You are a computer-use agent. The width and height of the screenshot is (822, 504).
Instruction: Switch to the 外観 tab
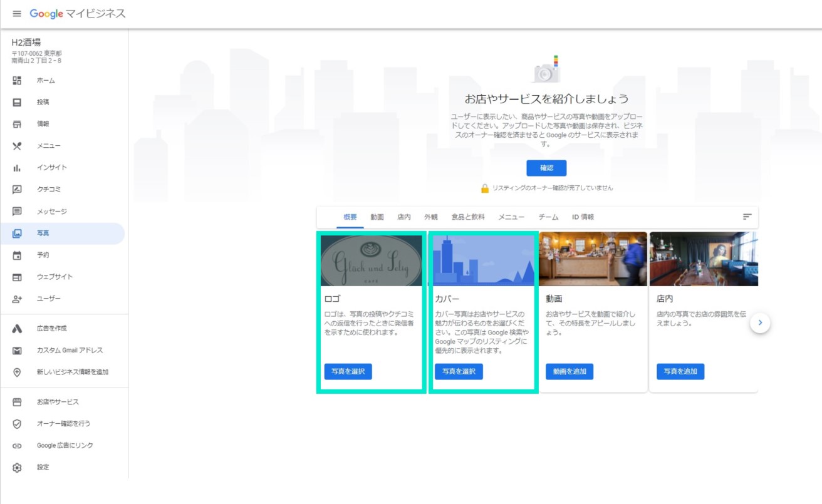coord(431,217)
